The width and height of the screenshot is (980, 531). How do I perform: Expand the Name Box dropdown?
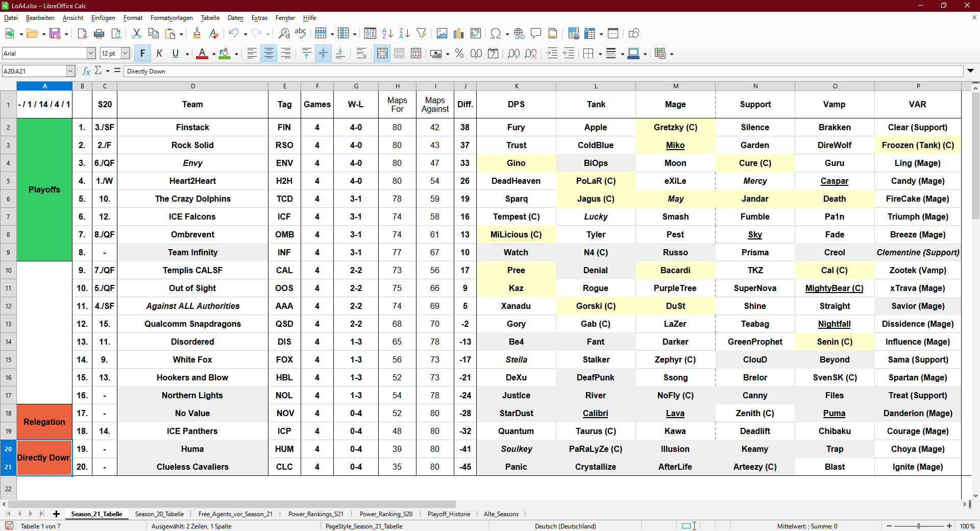click(70, 71)
